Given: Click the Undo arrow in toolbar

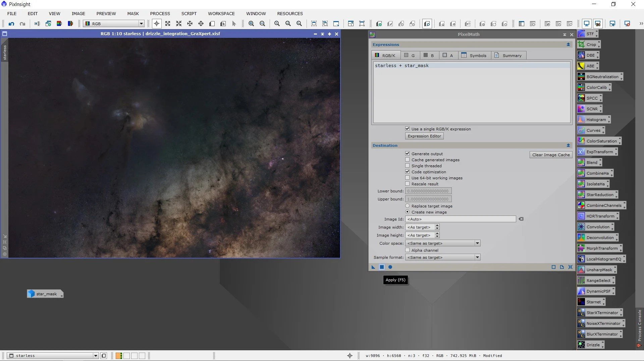Looking at the screenshot, I should [x=11, y=24].
